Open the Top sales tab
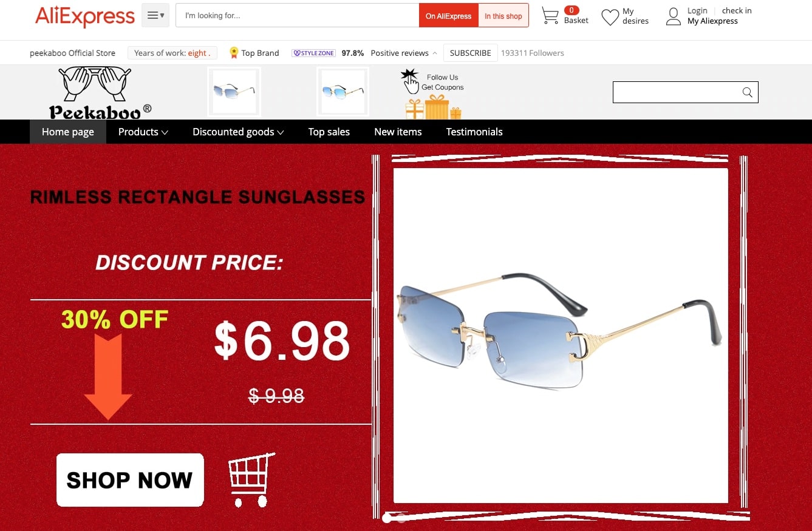 tap(329, 132)
